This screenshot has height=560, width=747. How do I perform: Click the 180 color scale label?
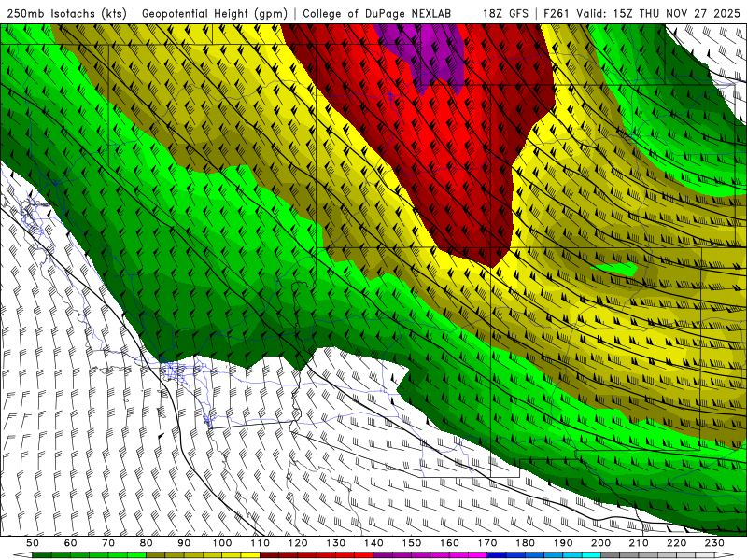point(525,543)
